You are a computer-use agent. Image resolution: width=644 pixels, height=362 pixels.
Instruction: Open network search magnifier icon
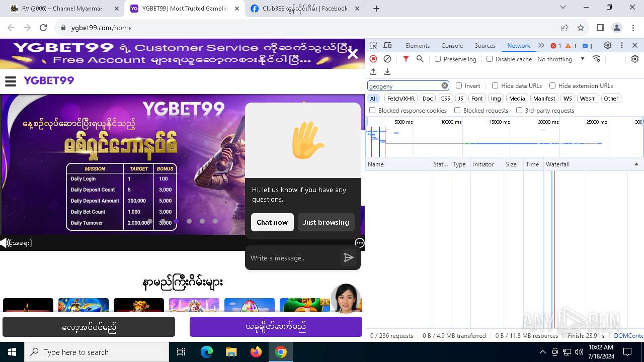click(420, 59)
